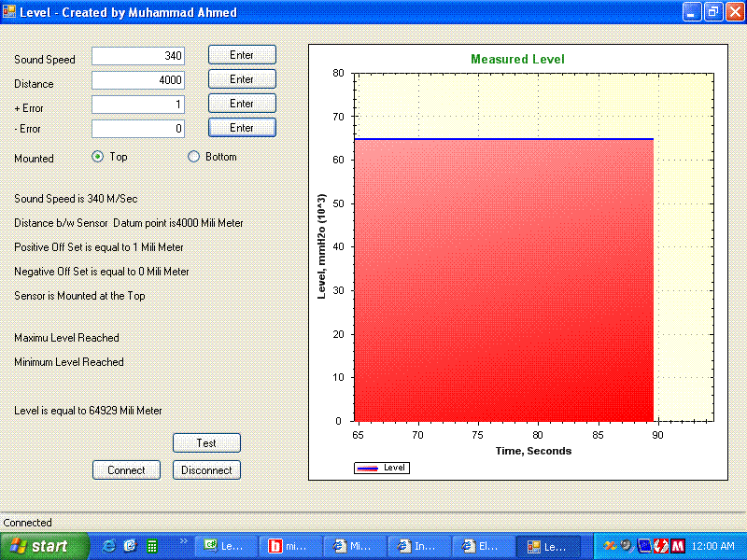
Task: Click 'Minimum Level Reached' text
Action: (x=69, y=362)
